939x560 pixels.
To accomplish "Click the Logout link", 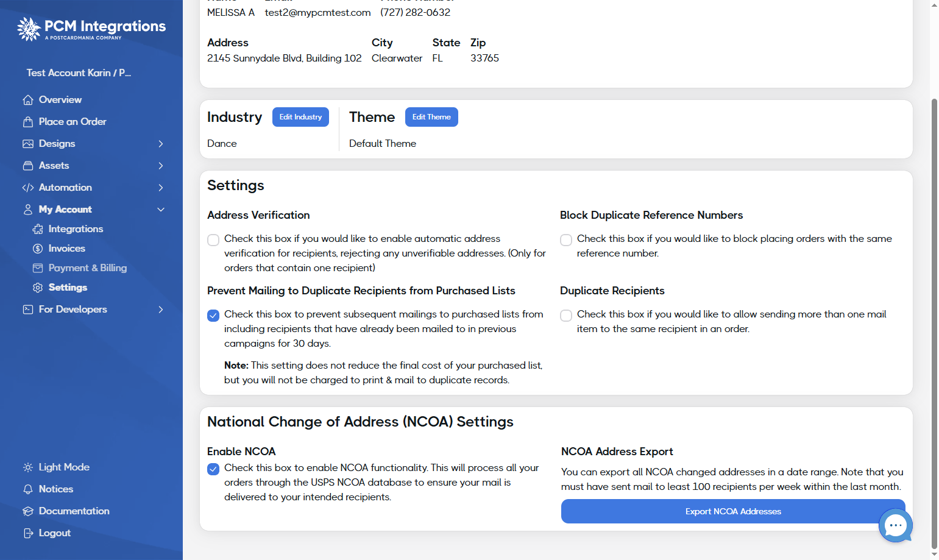I will click(55, 533).
